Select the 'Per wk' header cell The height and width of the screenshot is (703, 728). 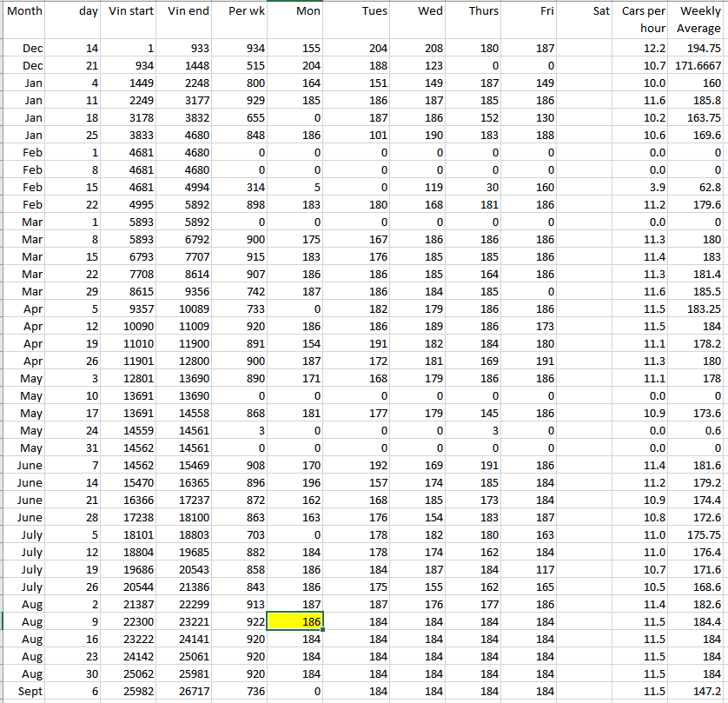click(241, 11)
